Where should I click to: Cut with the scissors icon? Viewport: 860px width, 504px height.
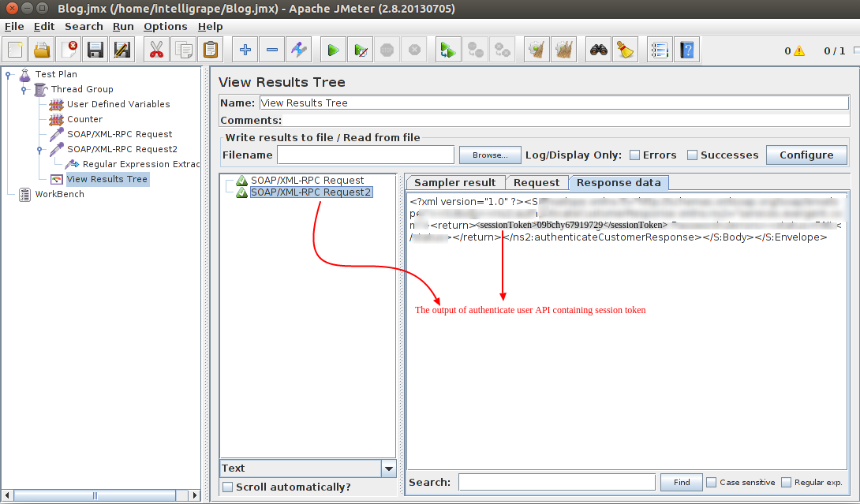[x=156, y=50]
